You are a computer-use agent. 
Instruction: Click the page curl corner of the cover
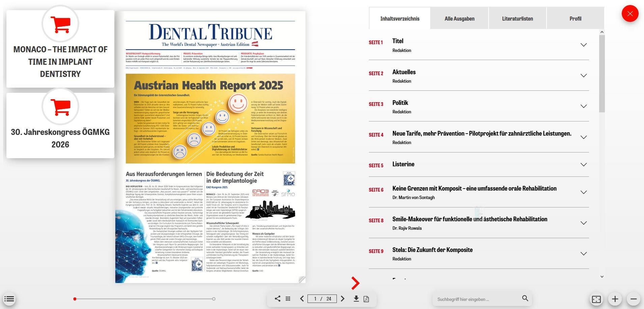[302, 279]
